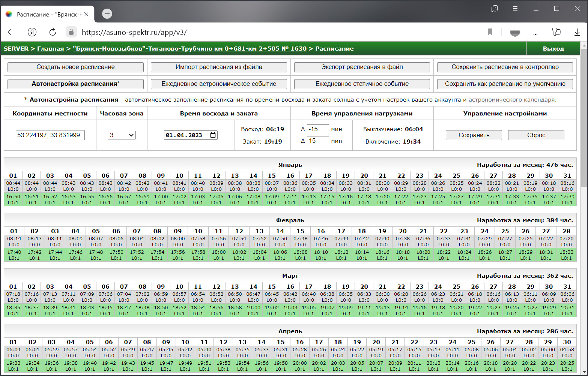Click the Январь month heading
588x376 pixels.
pos(290,165)
